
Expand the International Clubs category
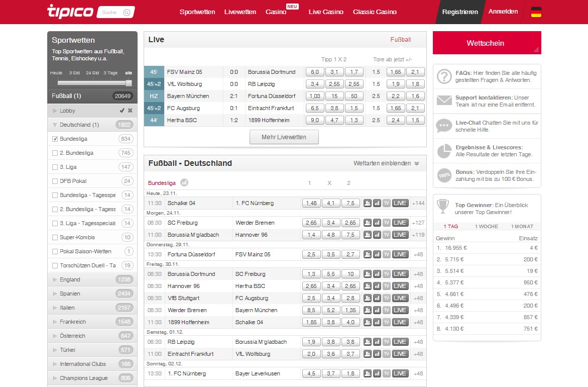coord(92,364)
